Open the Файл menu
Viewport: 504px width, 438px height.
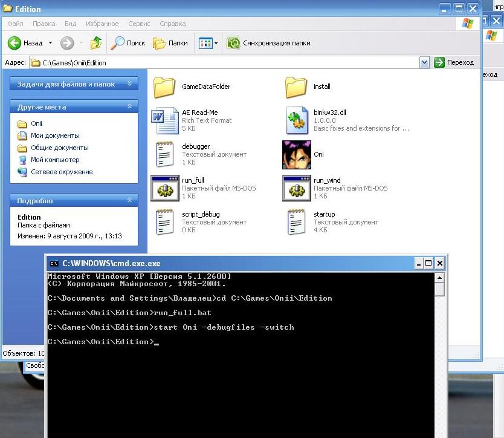pos(16,24)
